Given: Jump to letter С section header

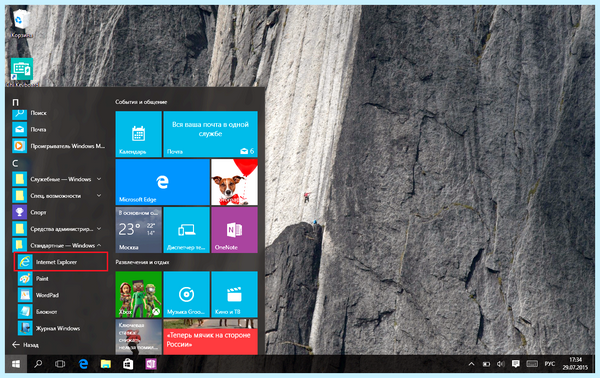Looking at the screenshot, I should point(15,163).
